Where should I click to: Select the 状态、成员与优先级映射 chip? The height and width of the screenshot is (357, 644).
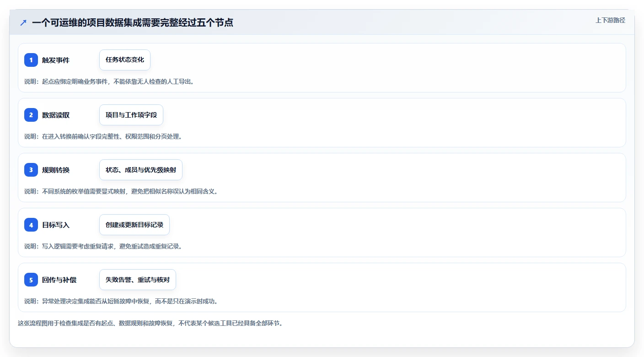[141, 170]
